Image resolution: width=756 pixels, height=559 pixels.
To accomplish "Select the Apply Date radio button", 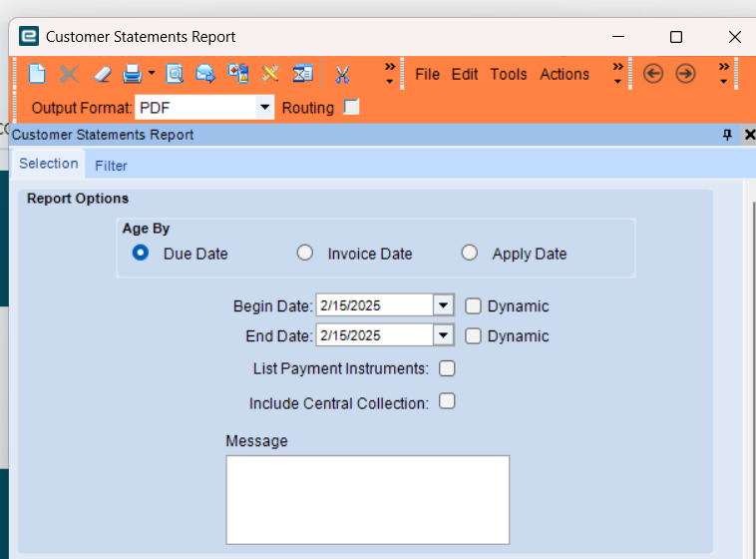I will click(469, 253).
